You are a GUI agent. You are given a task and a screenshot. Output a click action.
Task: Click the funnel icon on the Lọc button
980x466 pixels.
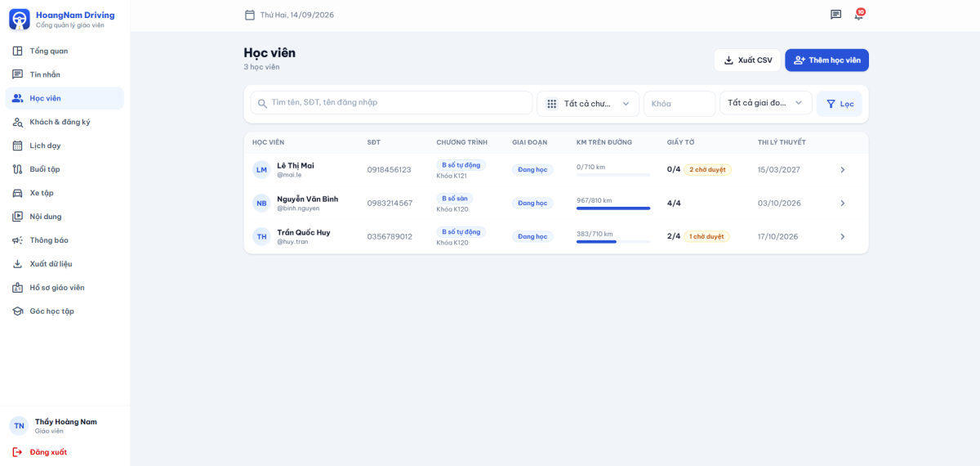pos(831,104)
